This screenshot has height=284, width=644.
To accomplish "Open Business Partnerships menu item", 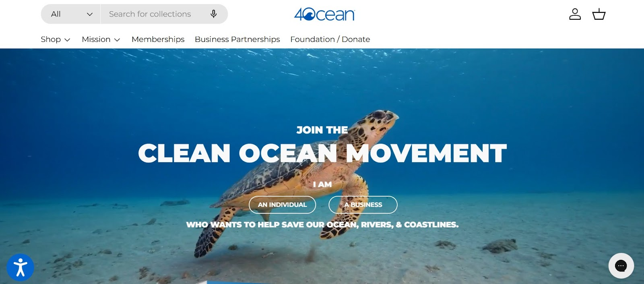I will (x=237, y=39).
